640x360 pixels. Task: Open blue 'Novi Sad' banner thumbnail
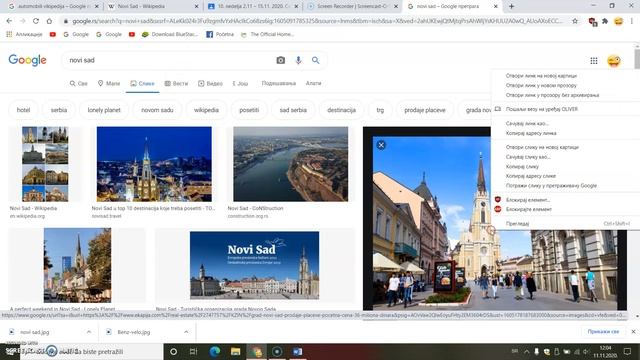point(254,265)
